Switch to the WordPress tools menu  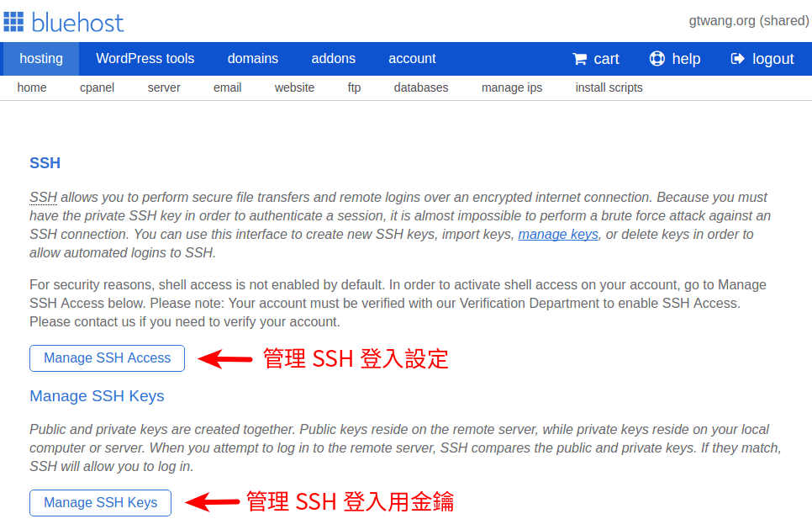tap(145, 59)
